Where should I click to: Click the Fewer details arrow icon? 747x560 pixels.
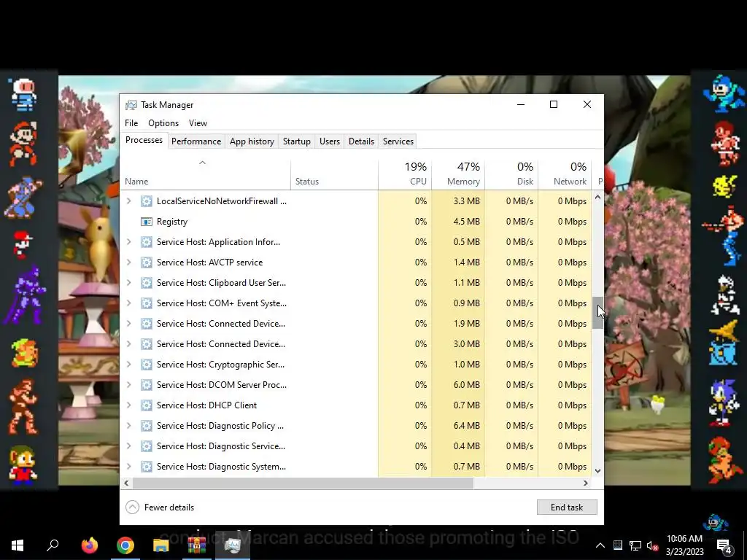click(133, 507)
